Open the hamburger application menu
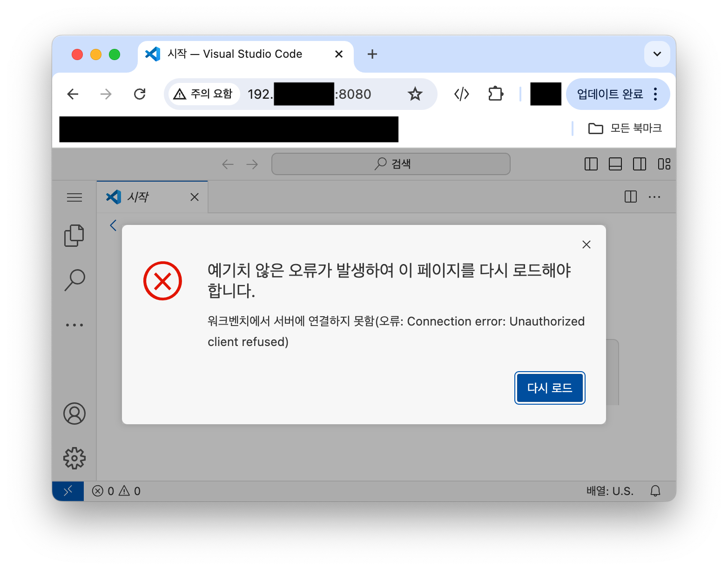The height and width of the screenshot is (570, 728). 74,197
